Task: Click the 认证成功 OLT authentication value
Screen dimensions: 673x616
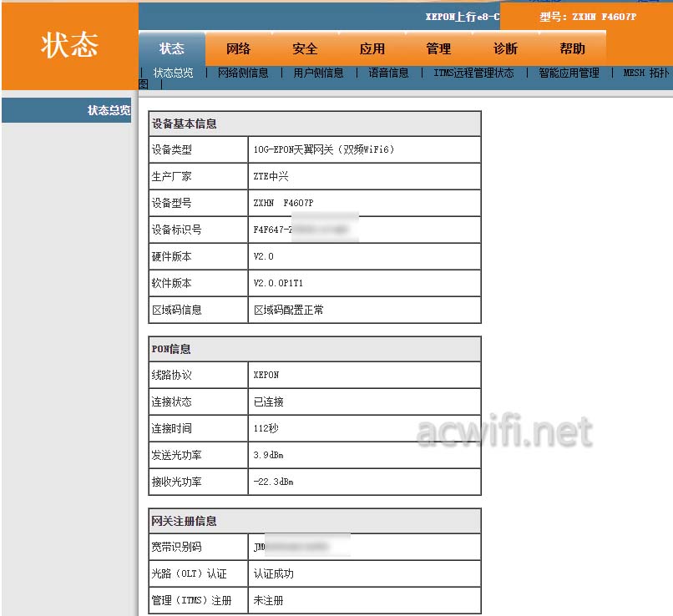Action: [x=273, y=573]
